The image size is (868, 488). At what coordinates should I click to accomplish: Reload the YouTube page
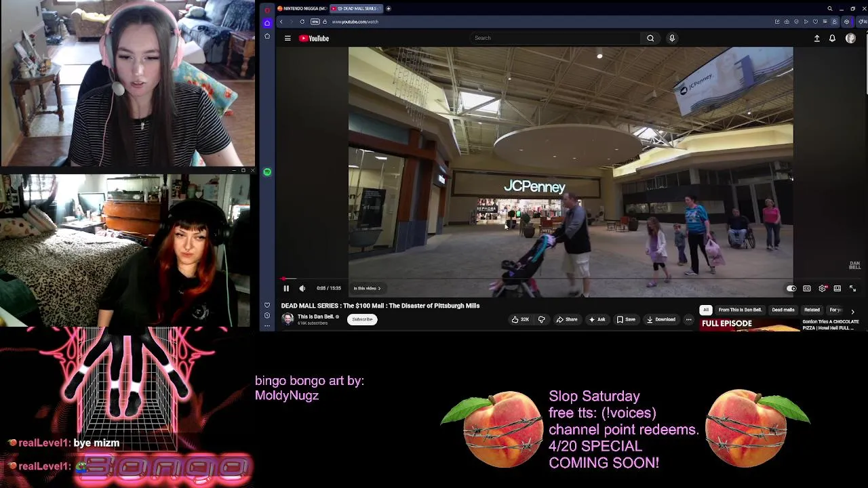302,22
